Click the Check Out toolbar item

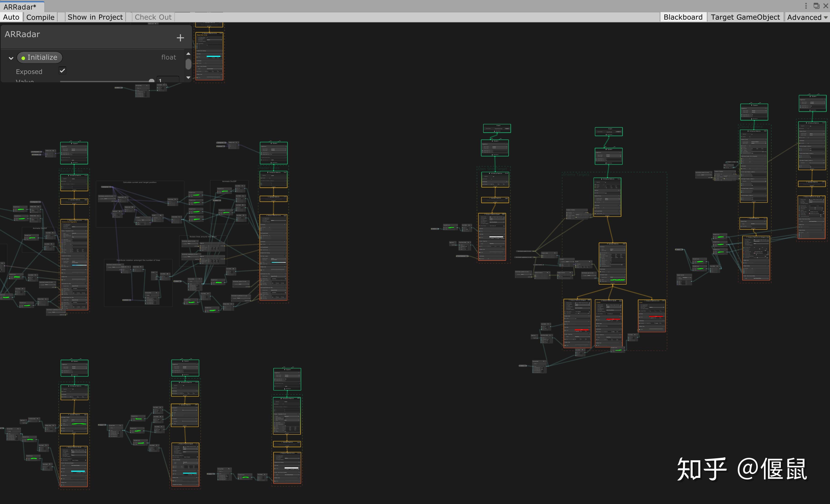click(x=153, y=17)
